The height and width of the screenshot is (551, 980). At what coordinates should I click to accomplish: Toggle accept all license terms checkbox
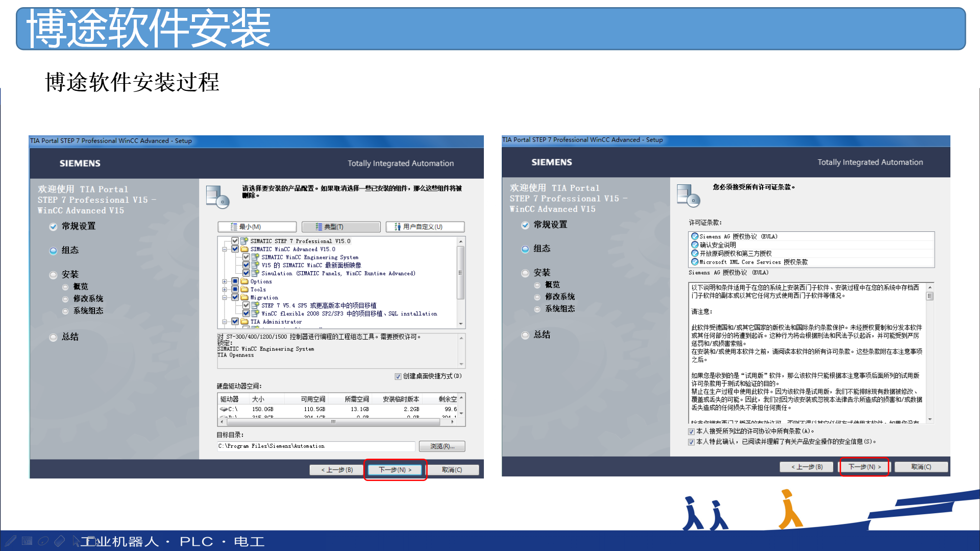[x=691, y=432]
